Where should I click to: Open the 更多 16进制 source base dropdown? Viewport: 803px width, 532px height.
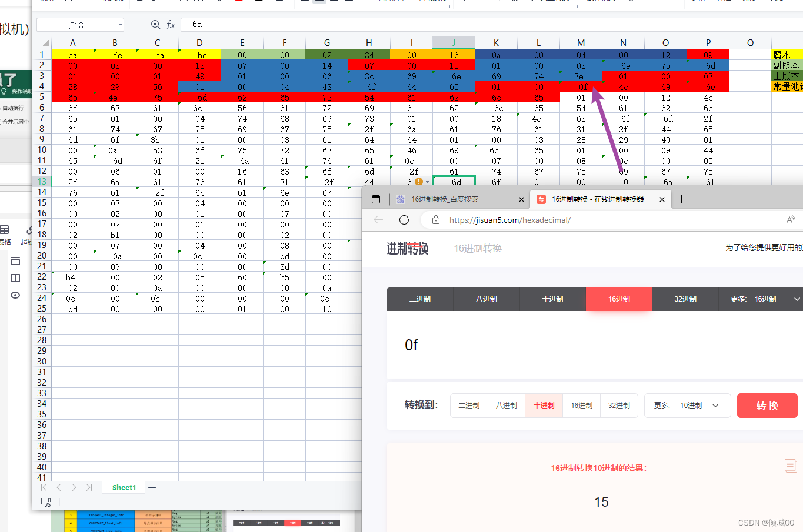pyautogui.click(x=765, y=299)
